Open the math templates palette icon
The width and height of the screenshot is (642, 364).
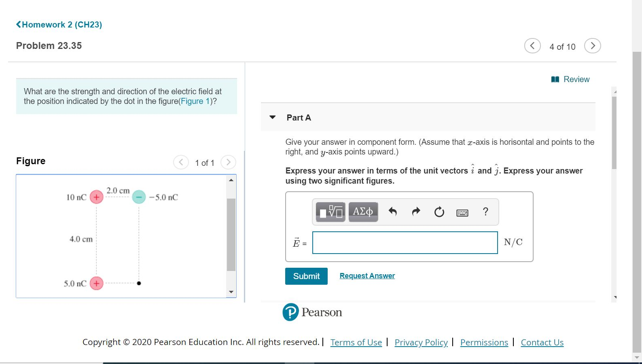point(330,211)
